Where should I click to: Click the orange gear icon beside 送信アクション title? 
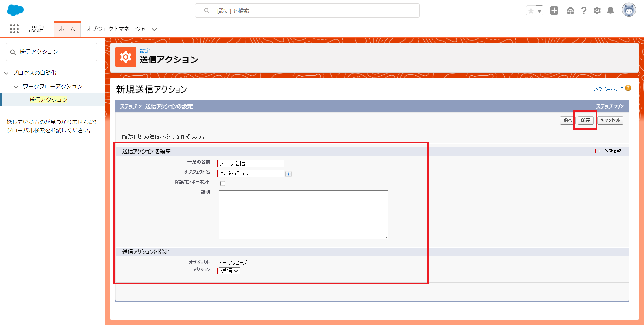(x=126, y=57)
